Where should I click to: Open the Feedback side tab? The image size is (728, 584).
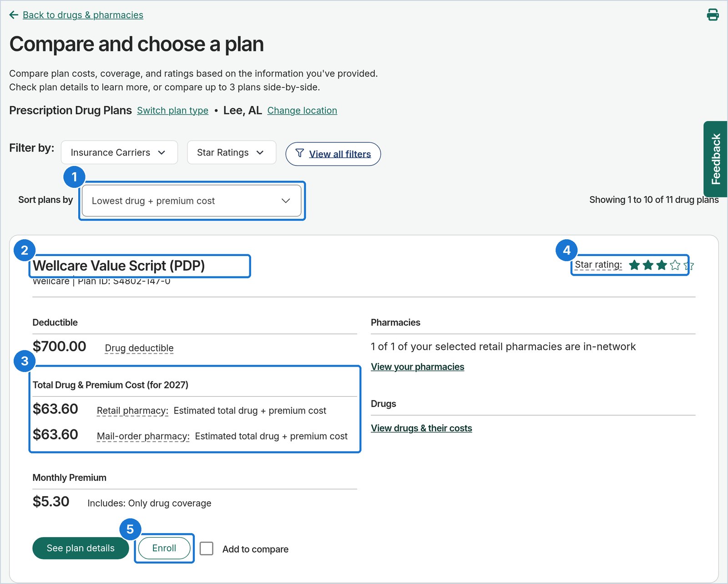[716, 159]
